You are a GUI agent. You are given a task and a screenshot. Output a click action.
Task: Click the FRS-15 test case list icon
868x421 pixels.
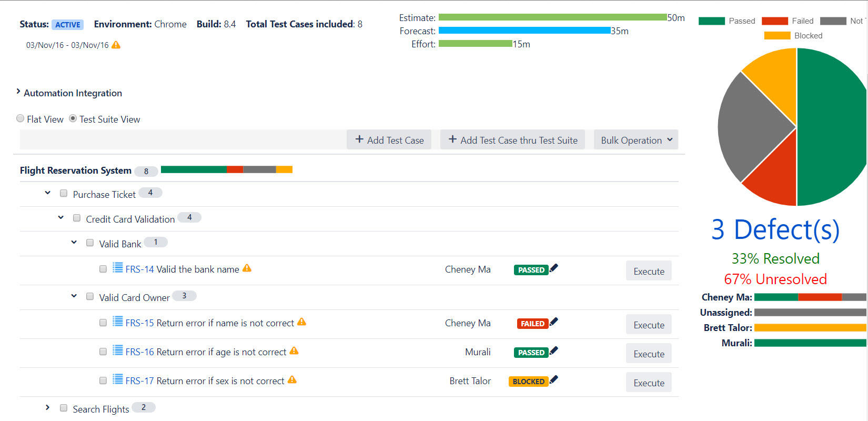click(118, 321)
